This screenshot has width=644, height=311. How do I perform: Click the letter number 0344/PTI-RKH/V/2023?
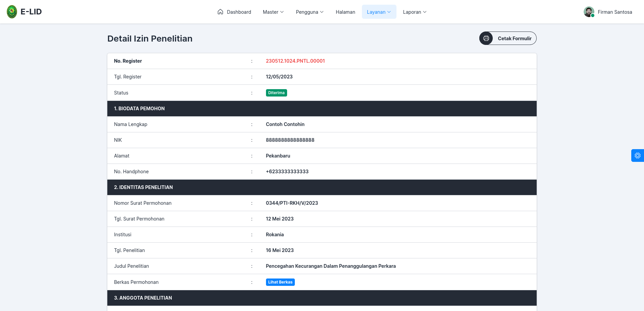point(292,203)
